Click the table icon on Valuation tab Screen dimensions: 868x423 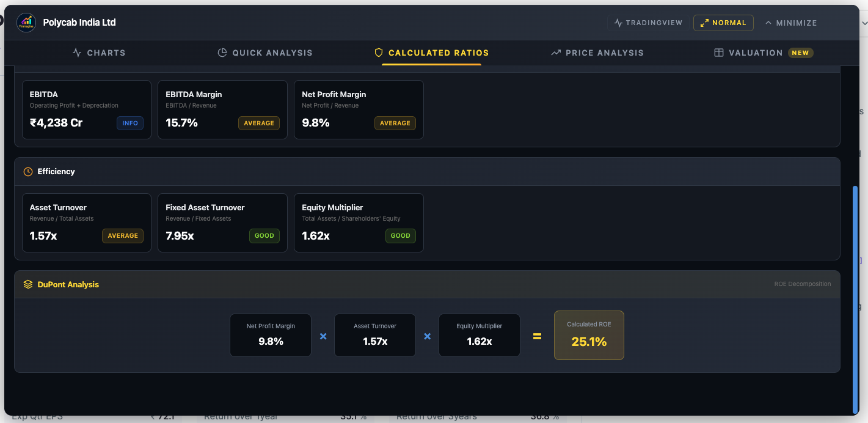[719, 53]
